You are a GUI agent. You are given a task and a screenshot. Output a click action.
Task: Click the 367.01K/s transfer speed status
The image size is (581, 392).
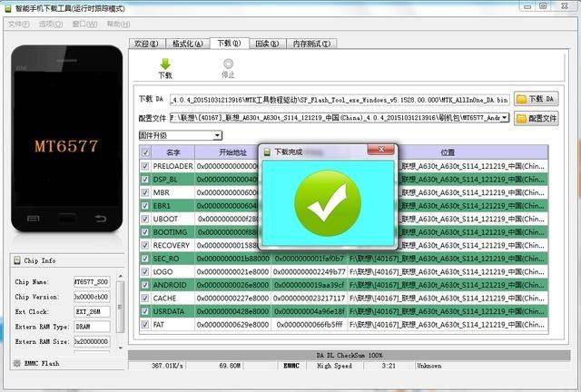pos(167,366)
